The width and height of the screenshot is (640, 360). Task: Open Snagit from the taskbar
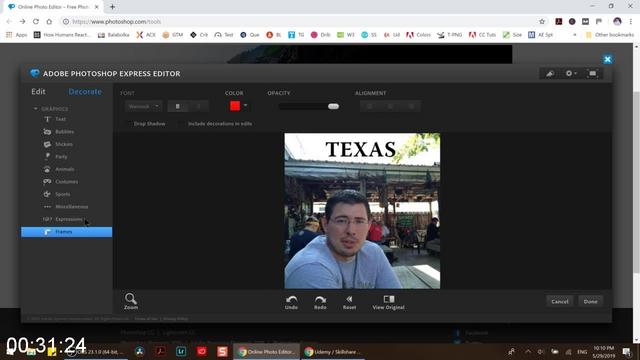[222, 351]
